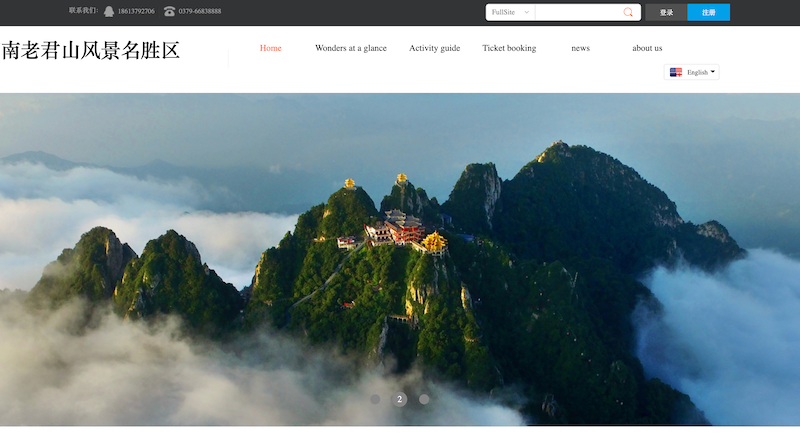
Task: Open the FullSite search scope dropdown
Action: point(510,12)
